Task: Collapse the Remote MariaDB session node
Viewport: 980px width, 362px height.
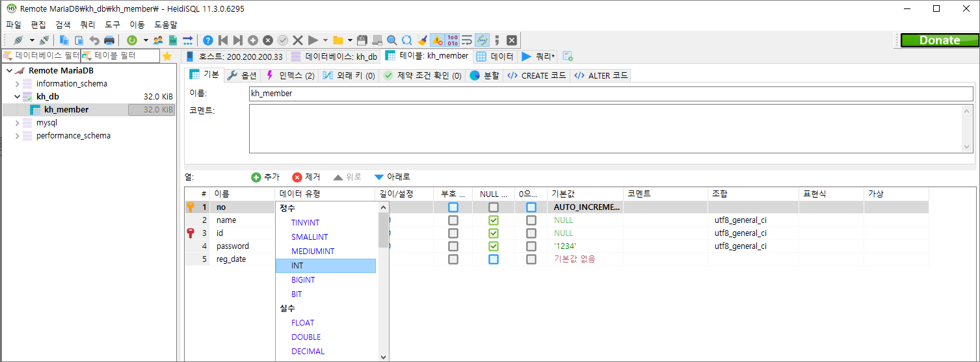Action: (x=8, y=71)
